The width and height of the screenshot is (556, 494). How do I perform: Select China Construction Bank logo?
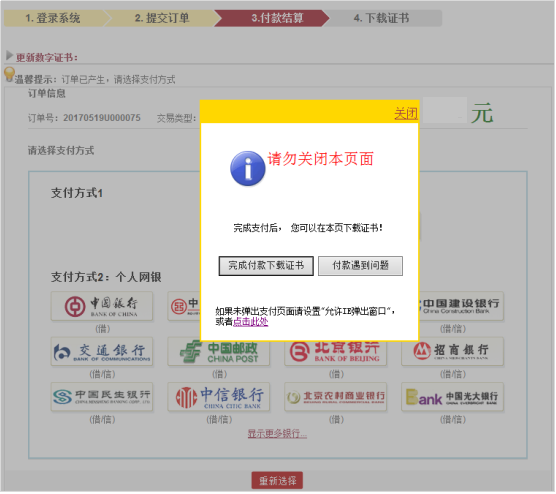[x=461, y=306]
